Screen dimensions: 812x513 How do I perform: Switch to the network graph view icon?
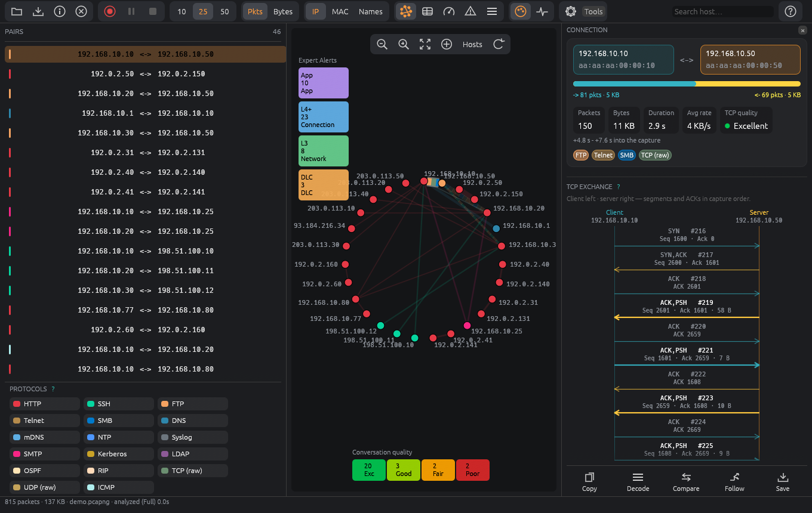[406, 11]
